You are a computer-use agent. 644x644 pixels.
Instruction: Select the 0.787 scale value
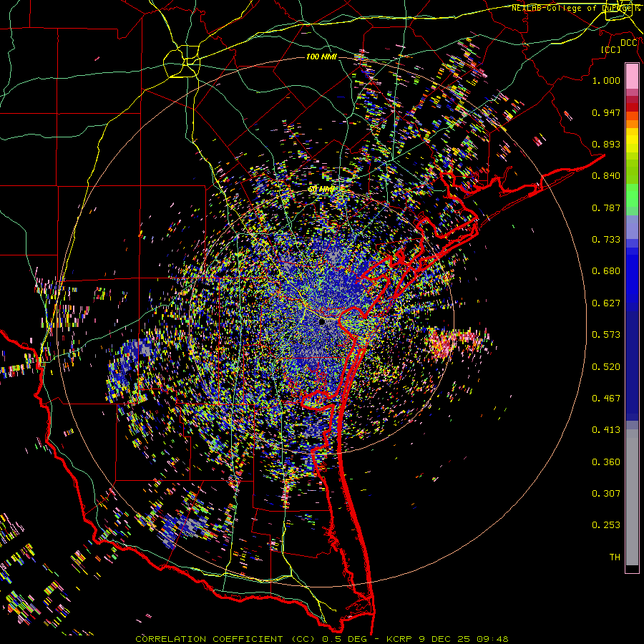pos(606,208)
